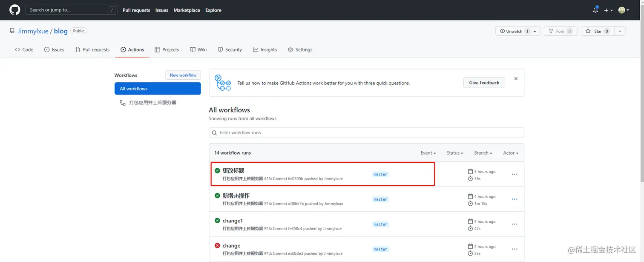
Task: Open the Branch filter dropdown
Action: [483, 153]
